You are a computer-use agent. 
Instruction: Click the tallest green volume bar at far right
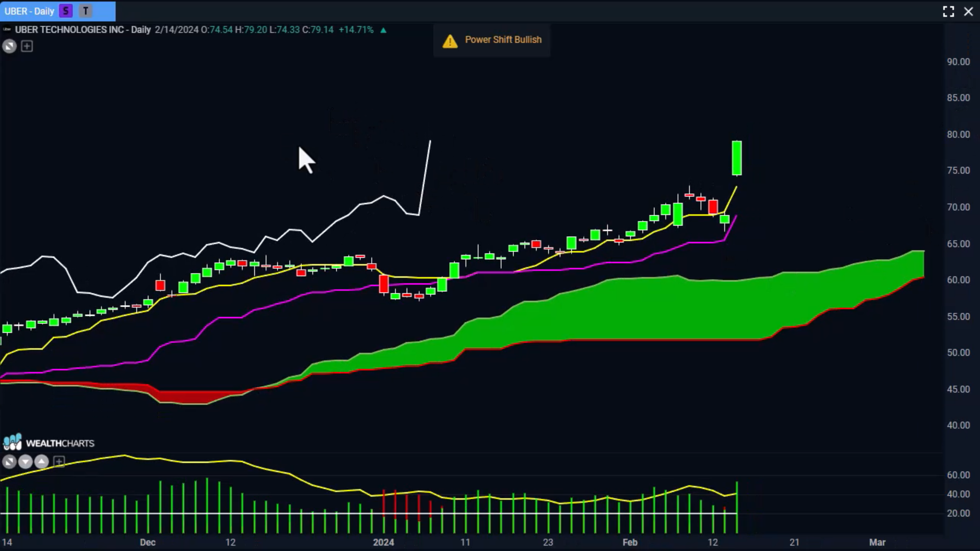click(x=737, y=507)
